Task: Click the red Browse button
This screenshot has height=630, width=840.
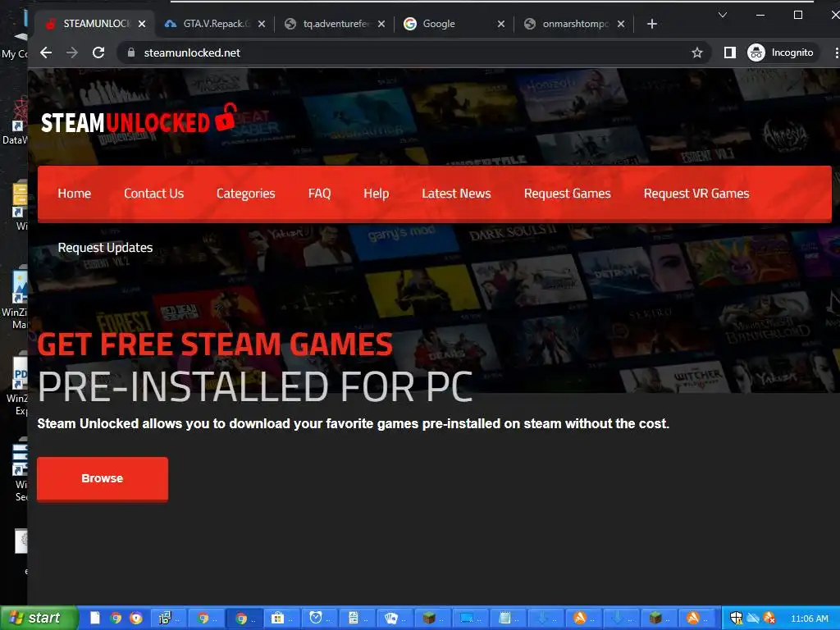Action: click(x=103, y=478)
